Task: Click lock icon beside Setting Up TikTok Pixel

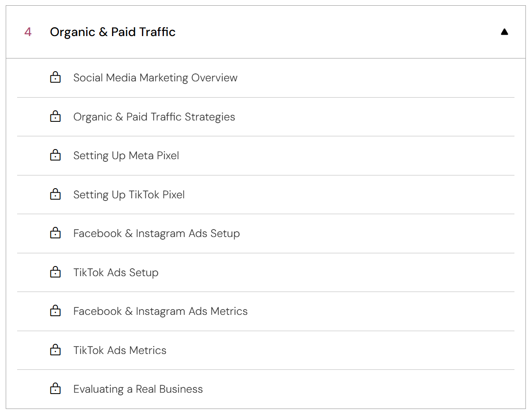Action: pyautogui.click(x=55, y=195)
